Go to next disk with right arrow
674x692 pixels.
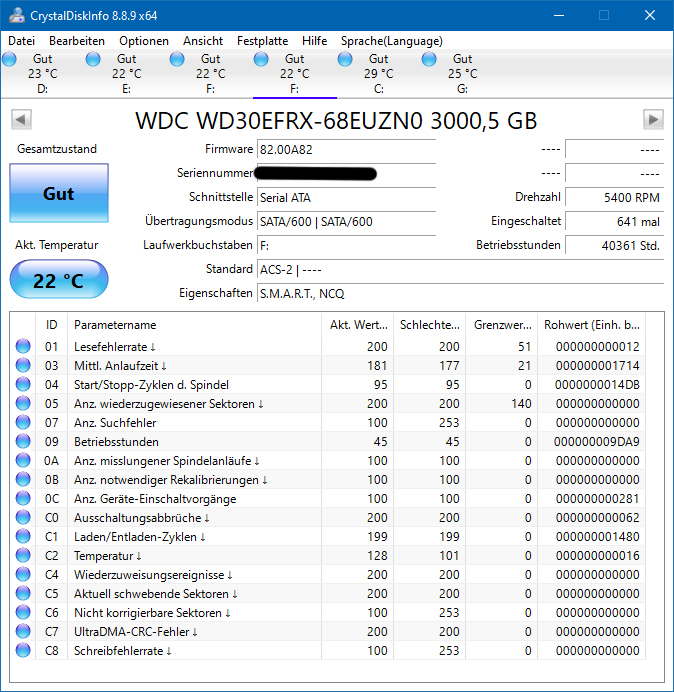(x=653, y=119)
